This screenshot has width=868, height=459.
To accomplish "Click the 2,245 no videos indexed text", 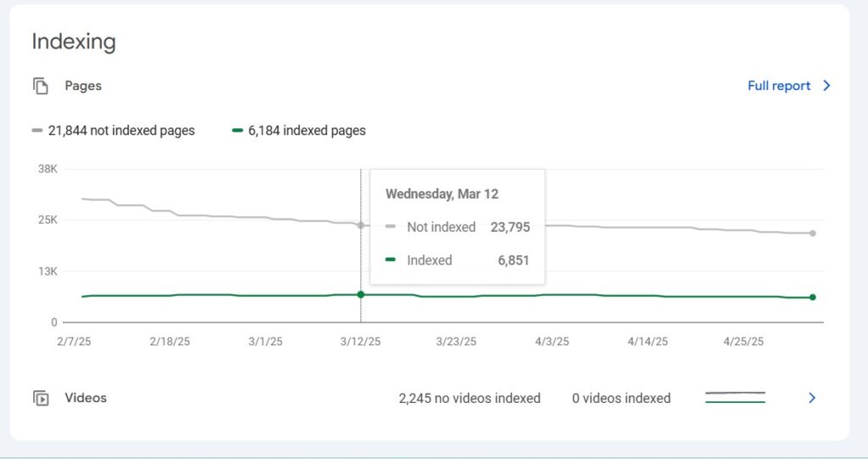I will tap(470, 398).
